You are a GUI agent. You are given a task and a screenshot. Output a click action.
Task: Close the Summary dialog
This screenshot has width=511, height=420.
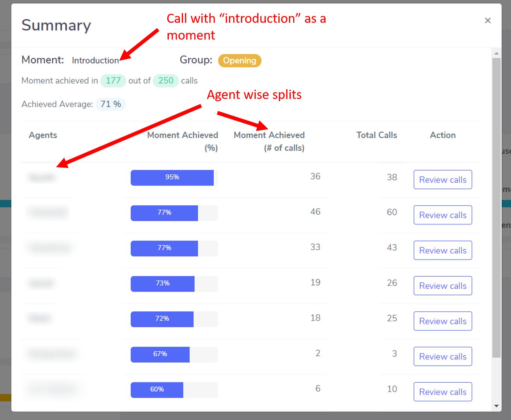[488, 21]
